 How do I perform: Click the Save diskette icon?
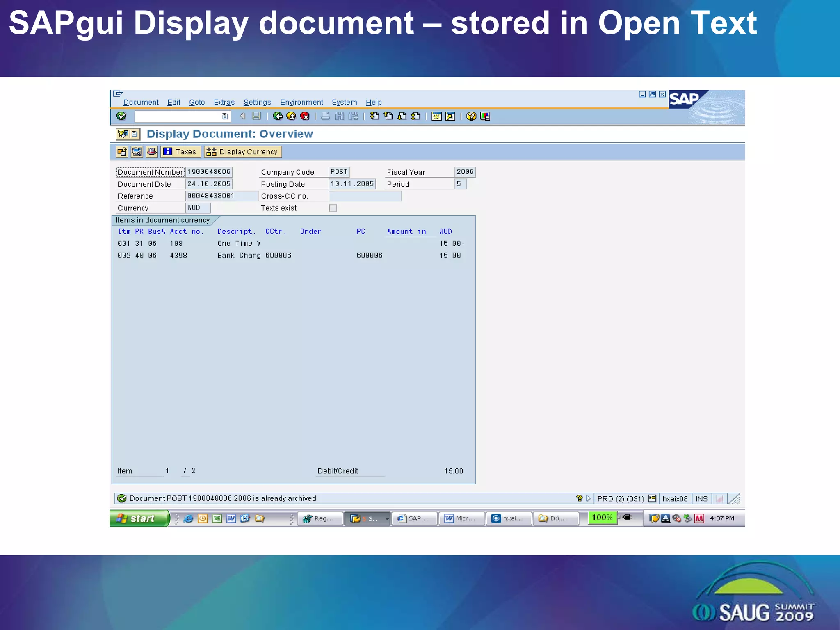(x=256, y=116)
